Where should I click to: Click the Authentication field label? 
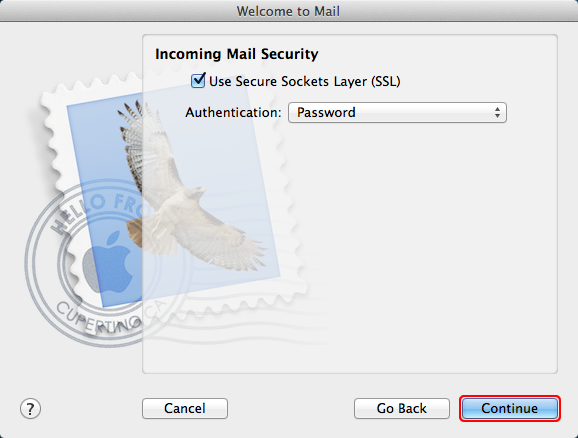click(x=233, y=112)
